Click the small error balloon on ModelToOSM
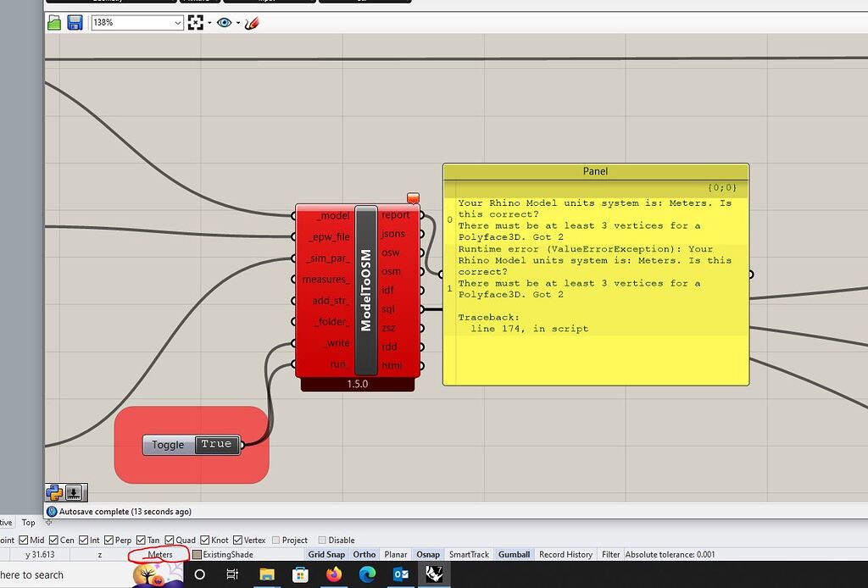The height and width of the screenshot is (588, 868). [413, 197]
